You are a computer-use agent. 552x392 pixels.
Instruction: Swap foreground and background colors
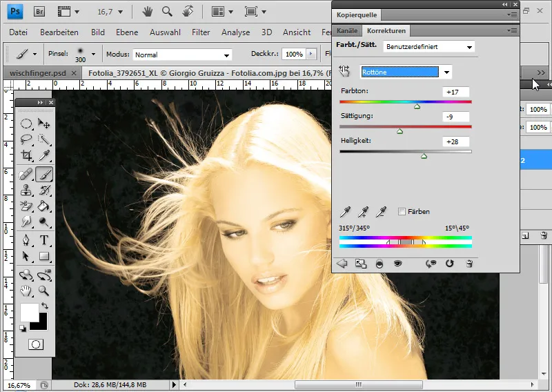tap(45, 305)
